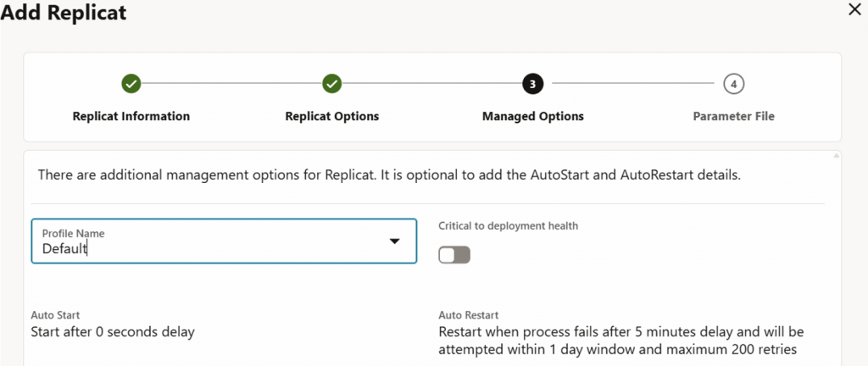Screen dimensions: 868x366
Task: Switch to the Parameter File step label
Action: pyautogui.click(x=733, y=116)
